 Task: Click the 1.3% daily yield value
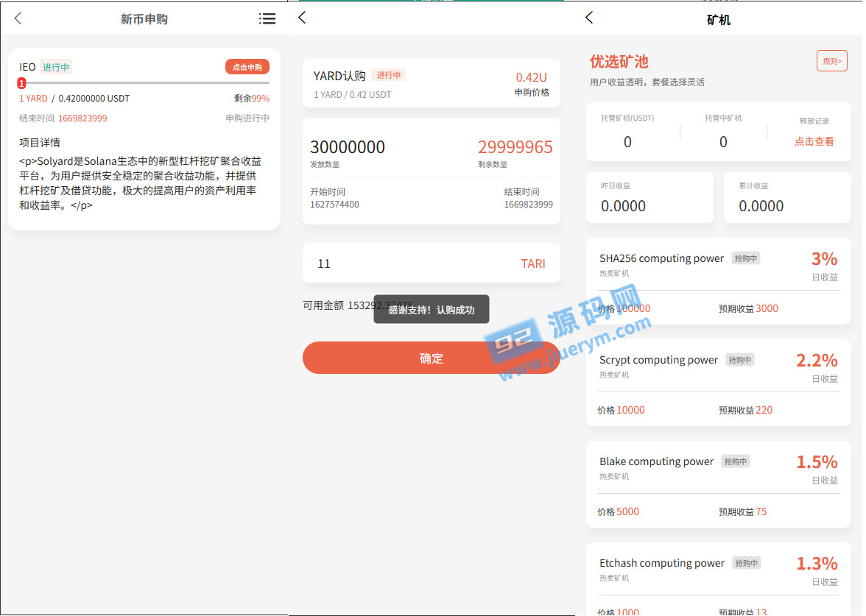pos(817,563)
